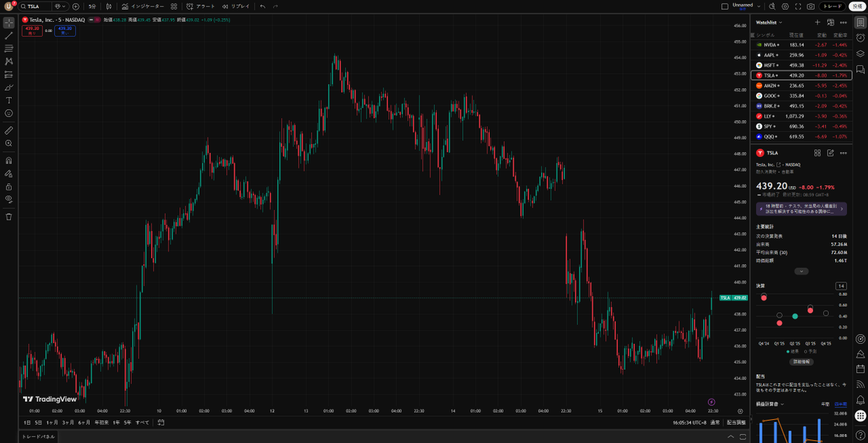This screenshot has height=443, width=868.
Task: Select the crosshair cursor tool
Action: [x=9, y=22]
